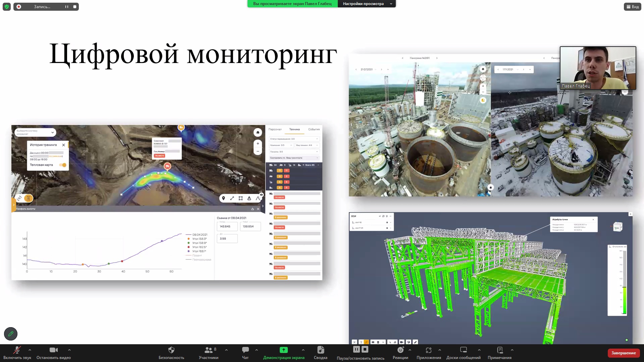
Task: Switch to Техника tab in shared slide
Action: point(294,129)
